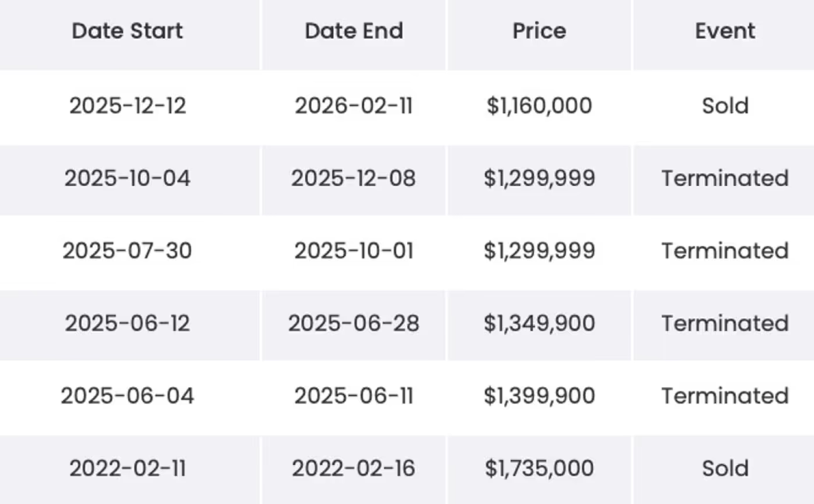Click the Date Start column header

point(127,31)
